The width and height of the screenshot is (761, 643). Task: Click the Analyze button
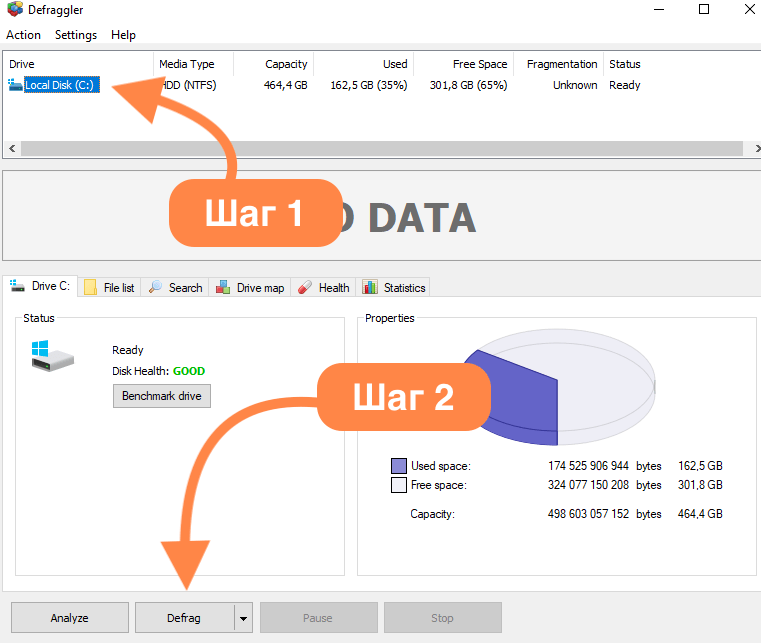70,618
